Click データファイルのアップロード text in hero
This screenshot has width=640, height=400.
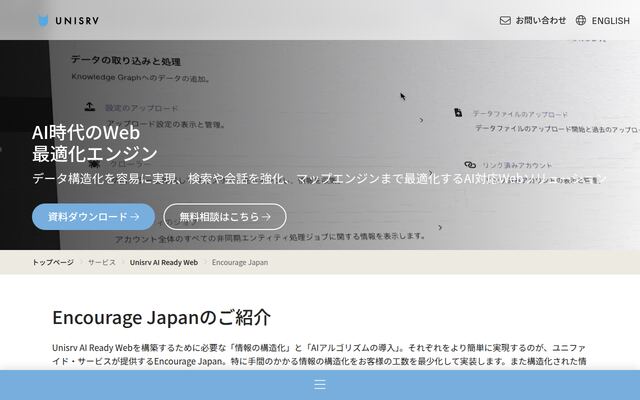[x=520, y=114]
